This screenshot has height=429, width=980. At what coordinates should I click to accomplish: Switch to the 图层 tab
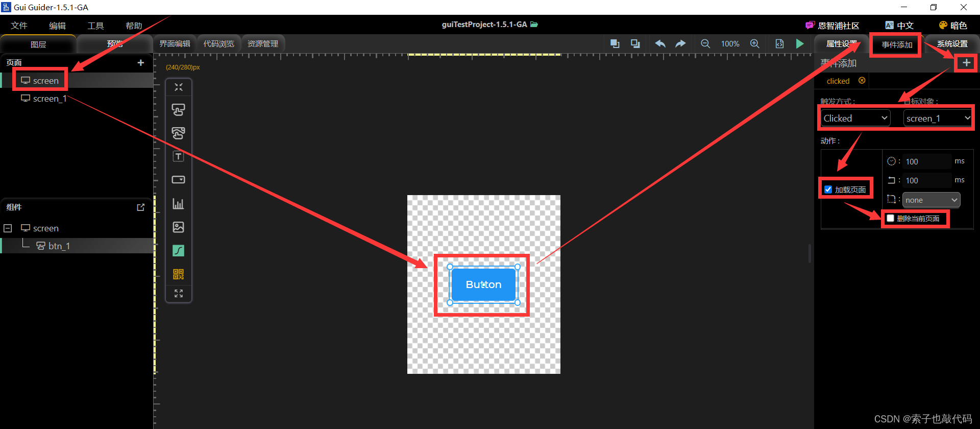point(38,44)
